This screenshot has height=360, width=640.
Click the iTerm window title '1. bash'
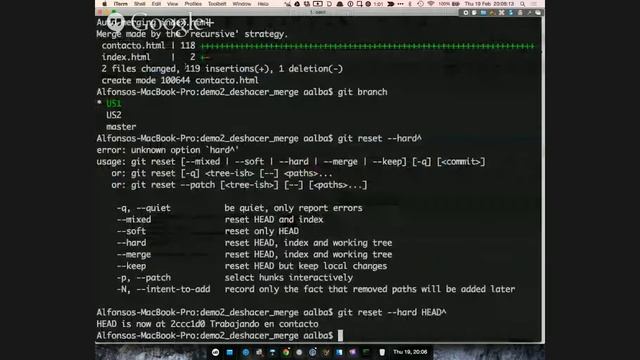pyautogui.click(x=318, y=12)
